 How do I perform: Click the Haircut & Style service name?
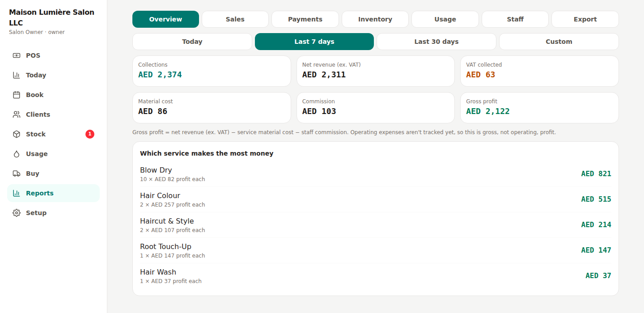tap(167, 221)
